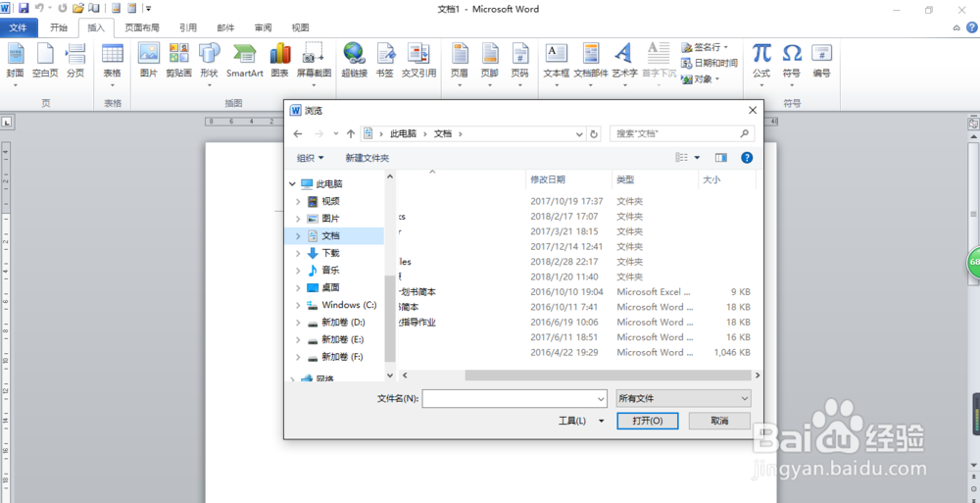The image size is (980, 503).
Task: Open the file type filter (所有文件) dropdown
Action: click(684, 398)
